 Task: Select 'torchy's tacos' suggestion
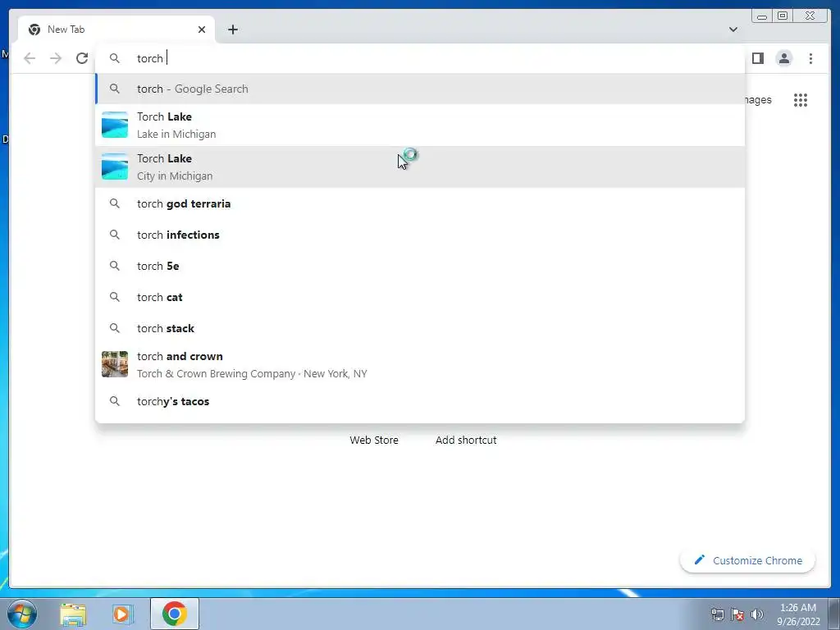tap(420, 401)
